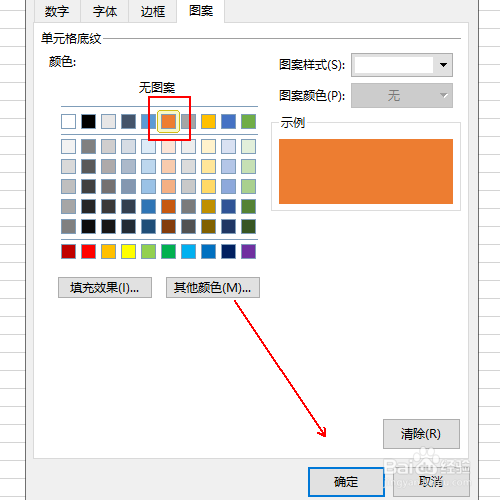
Task: Pick lightest cream tint in gold column
Action: click(x=208, y=146)
